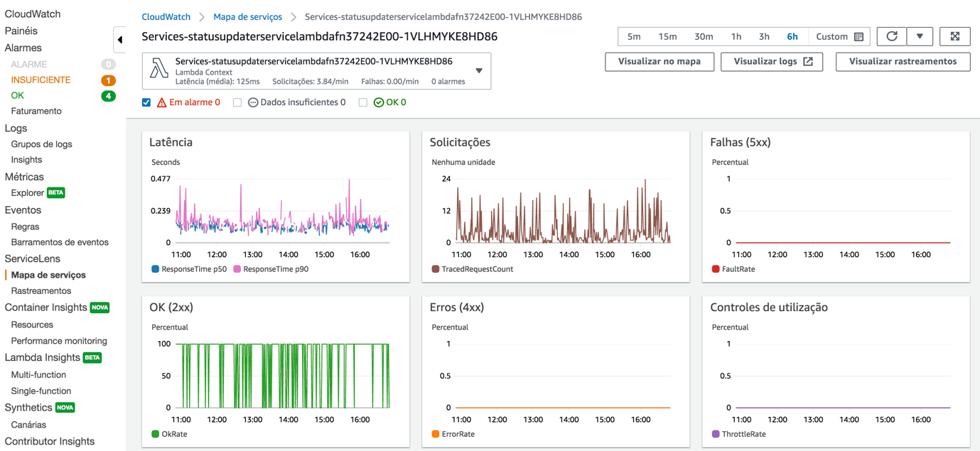Open Grupos de logs
The width and height of the screenshot is (980, 451).
tap(41, 144)
